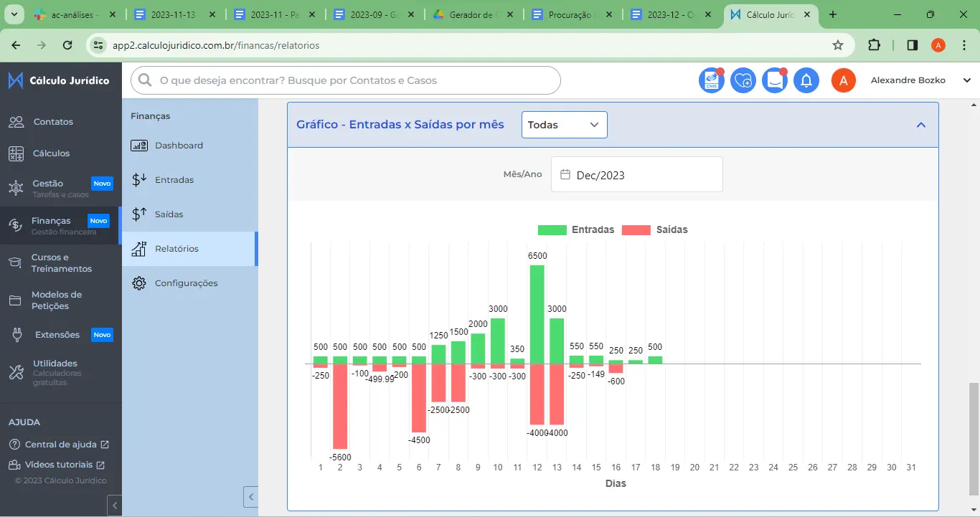Click the Gestão Novo badge
The width and height of the screenshot is (980, 517).
coord(102,184)
